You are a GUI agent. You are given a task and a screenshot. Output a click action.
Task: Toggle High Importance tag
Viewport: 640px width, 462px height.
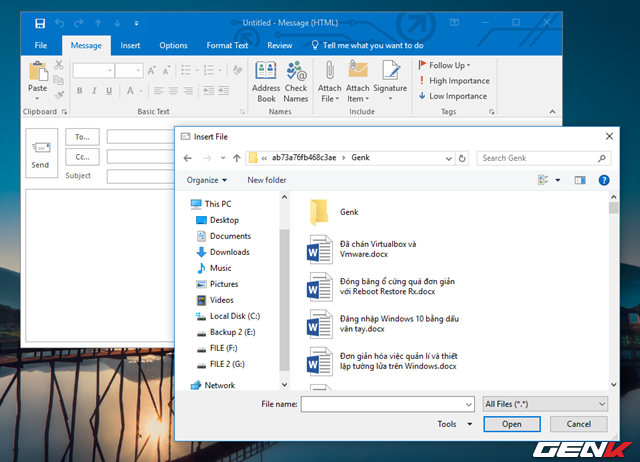coord(454,81)
